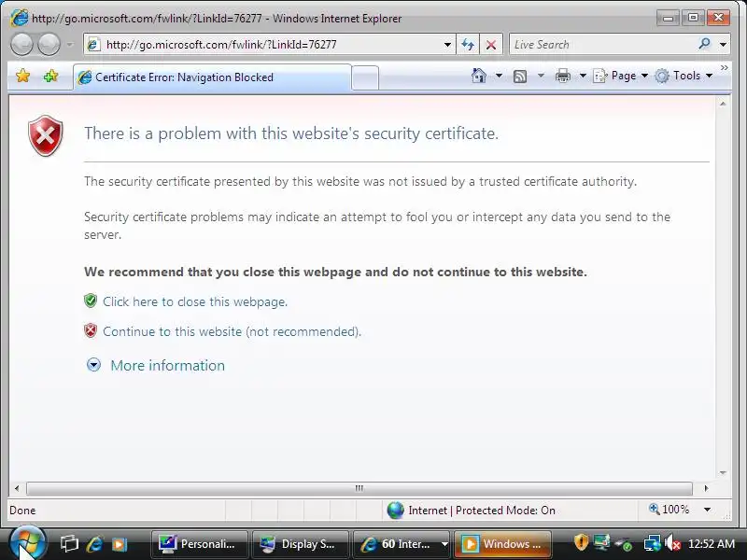Expand the More information section arrow
The image size is (747, 560).
point(93,365)
